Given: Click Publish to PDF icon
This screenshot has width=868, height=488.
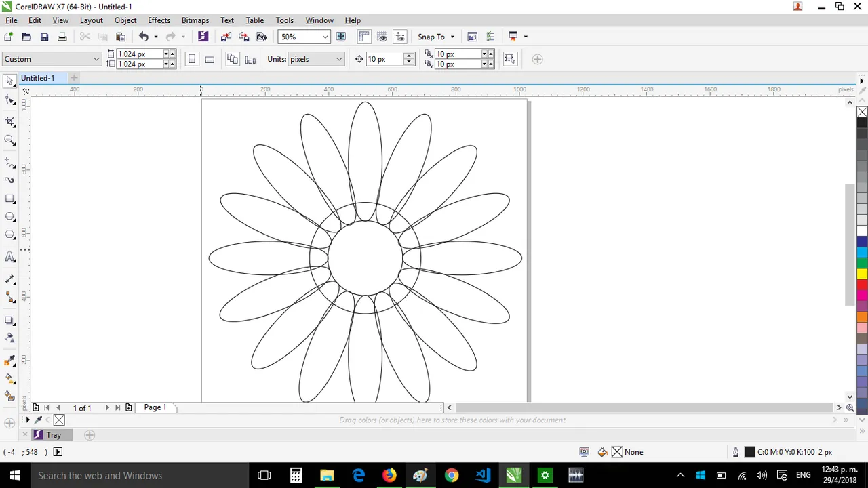Looking at the screenshot, I should pos(261,37).
